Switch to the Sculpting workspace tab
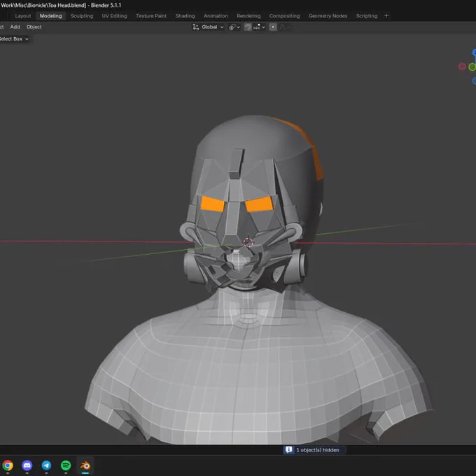 (x=82, y=16)
